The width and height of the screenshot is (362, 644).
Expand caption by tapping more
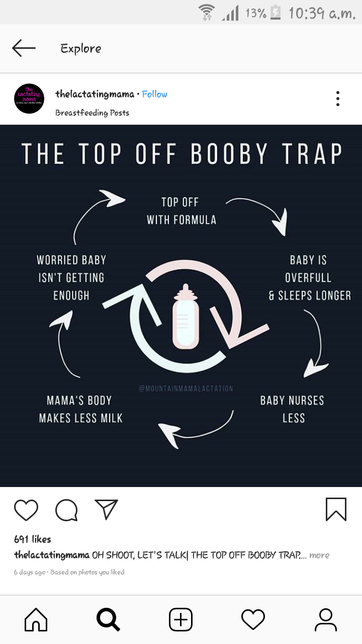(x=319, y=555)
